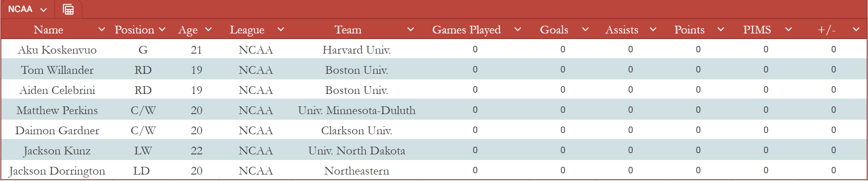Select Tom Willander's age cell
Viewport: 868px width, 181px height.
(196, 70)
